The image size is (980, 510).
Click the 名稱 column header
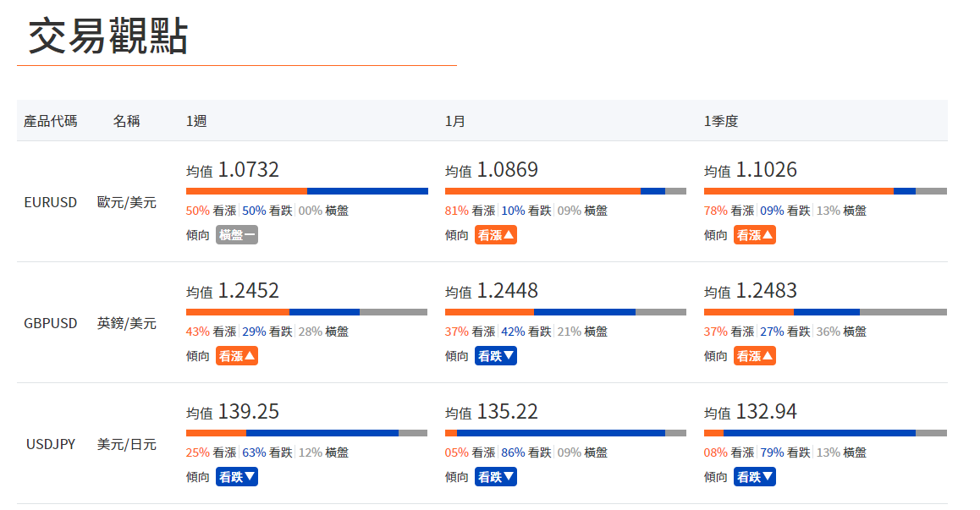127,121
